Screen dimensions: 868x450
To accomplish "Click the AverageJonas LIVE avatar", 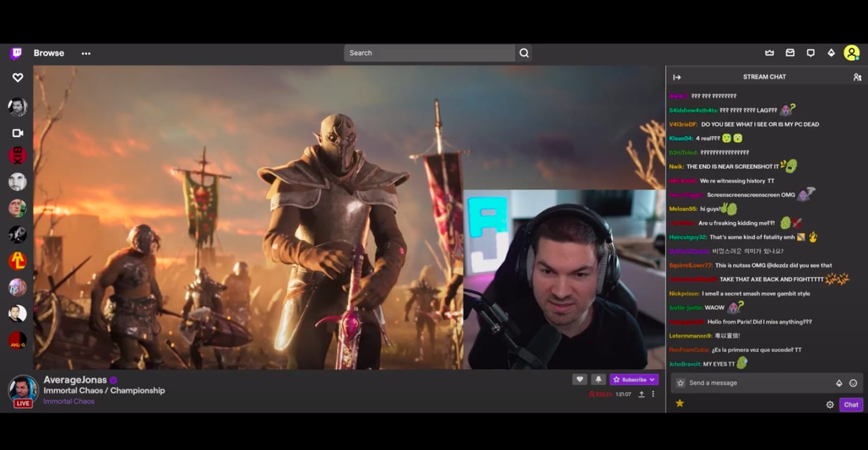I will (24, 391).
